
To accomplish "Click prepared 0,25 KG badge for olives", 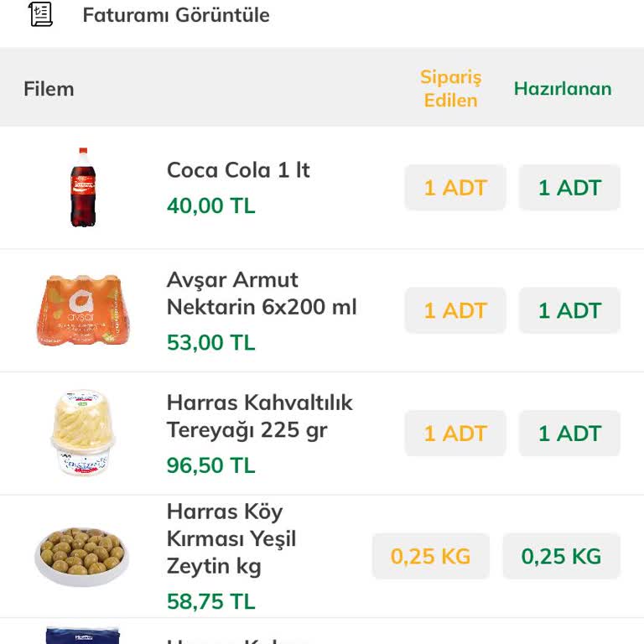I will (x=561, y=556).
